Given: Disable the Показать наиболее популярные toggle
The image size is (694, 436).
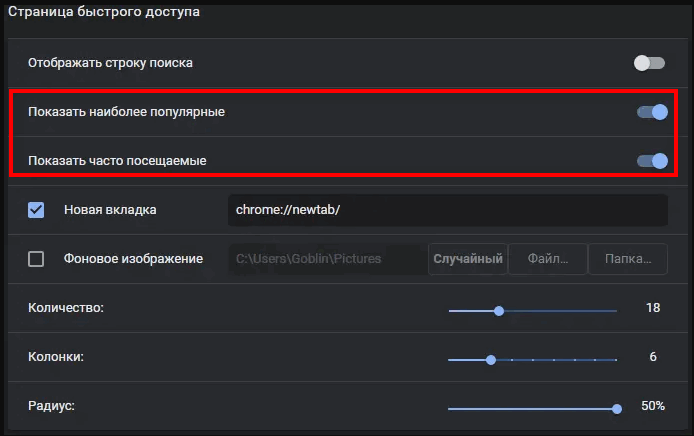Looking at the screenshot, I should (x=652, y=112).
